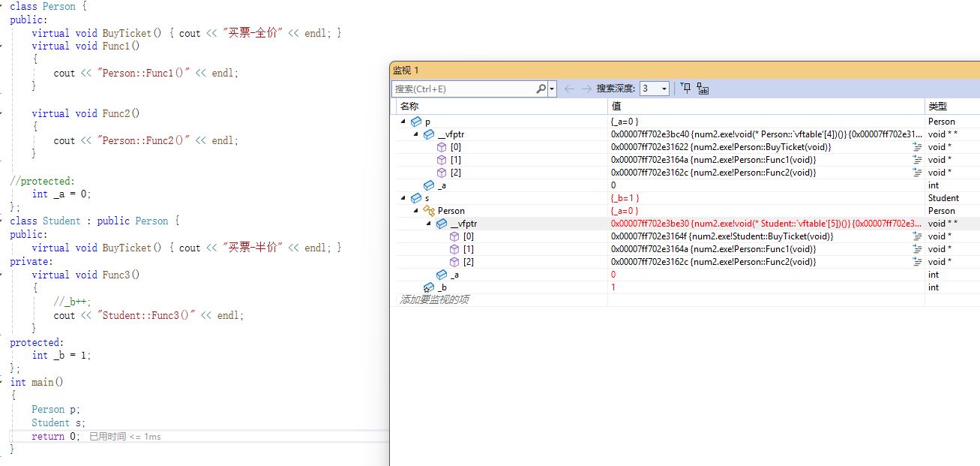Collapse the __vfptr node under s's Person
Screen dimensions: 980x466
coord(429,224)
